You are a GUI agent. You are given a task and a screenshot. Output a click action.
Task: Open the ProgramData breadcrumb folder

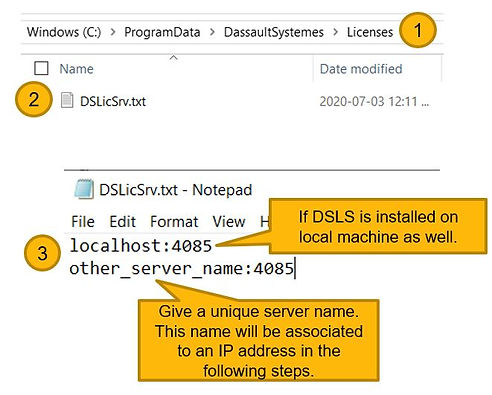[162, 32]
